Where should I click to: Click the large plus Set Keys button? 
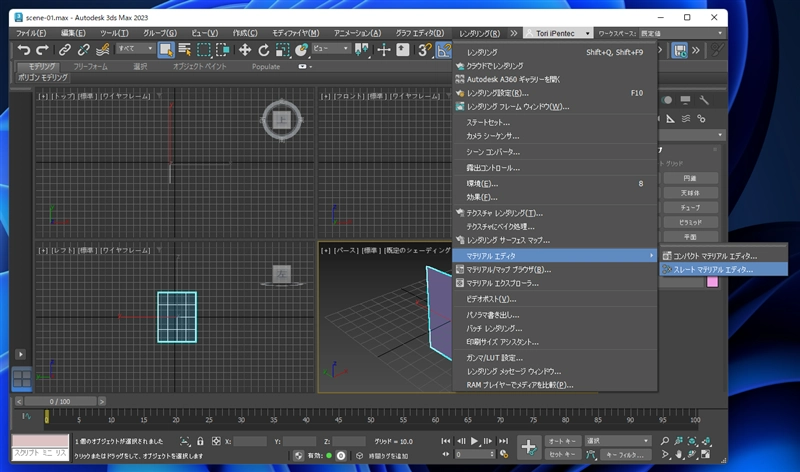click(529, 448)
